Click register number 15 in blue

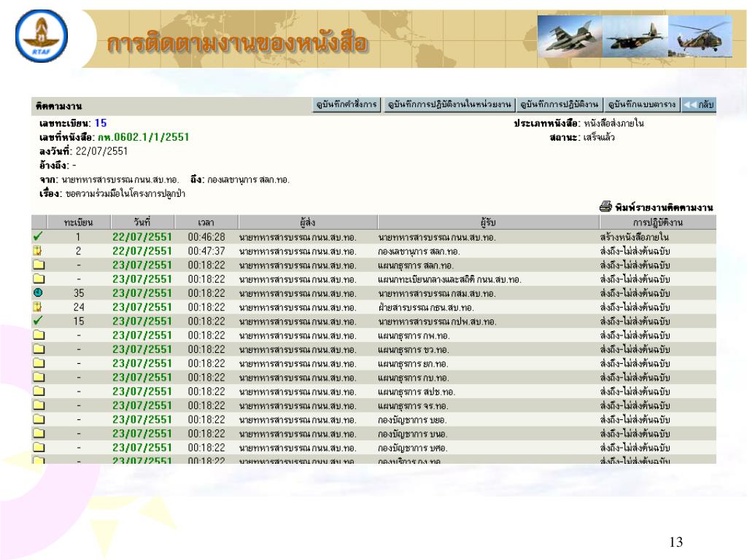tap(101, 122)
